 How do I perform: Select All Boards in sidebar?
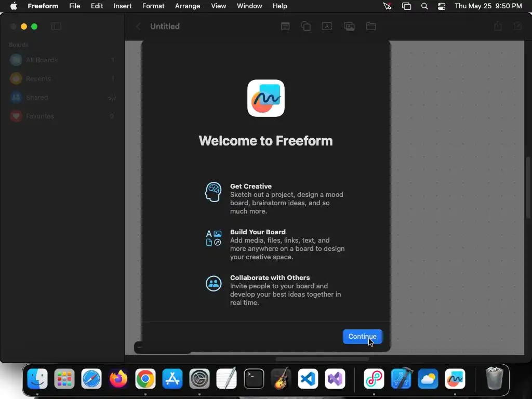(x=62, y=60)
